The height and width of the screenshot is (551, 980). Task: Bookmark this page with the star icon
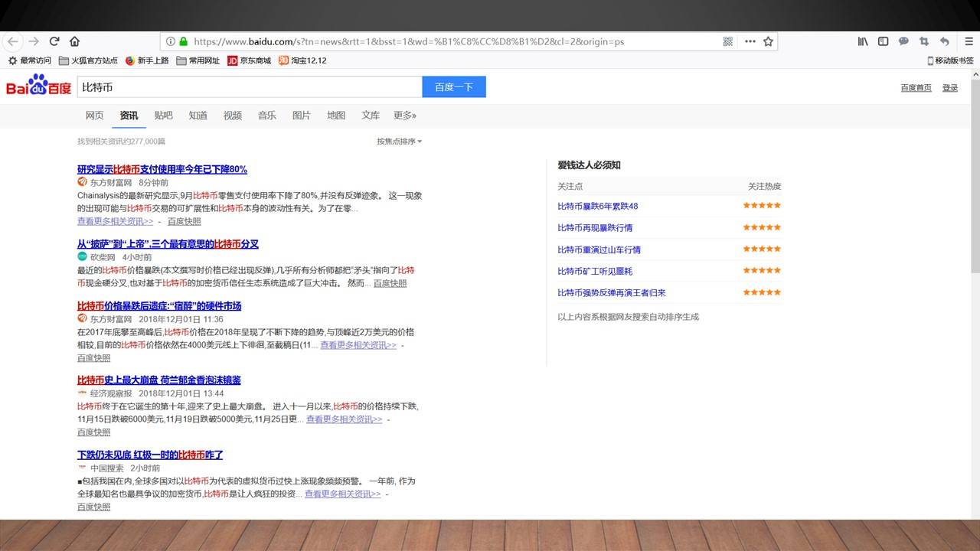768,41
